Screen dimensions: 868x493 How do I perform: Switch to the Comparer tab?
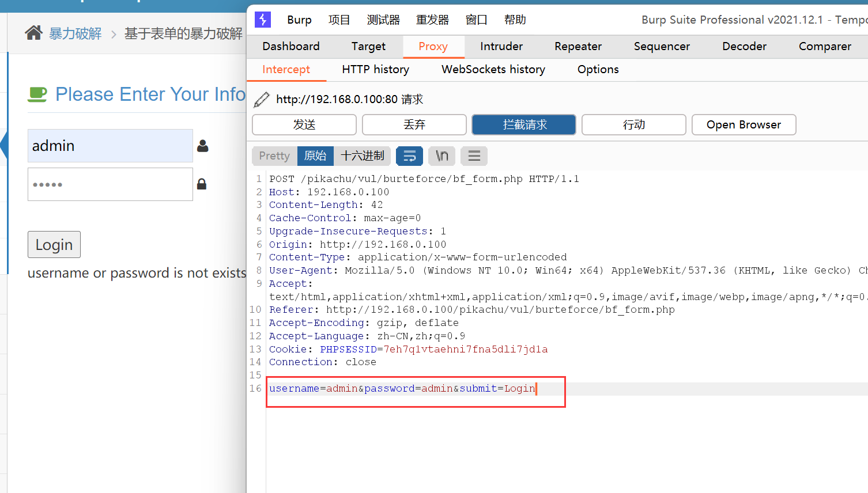(825, 46)
